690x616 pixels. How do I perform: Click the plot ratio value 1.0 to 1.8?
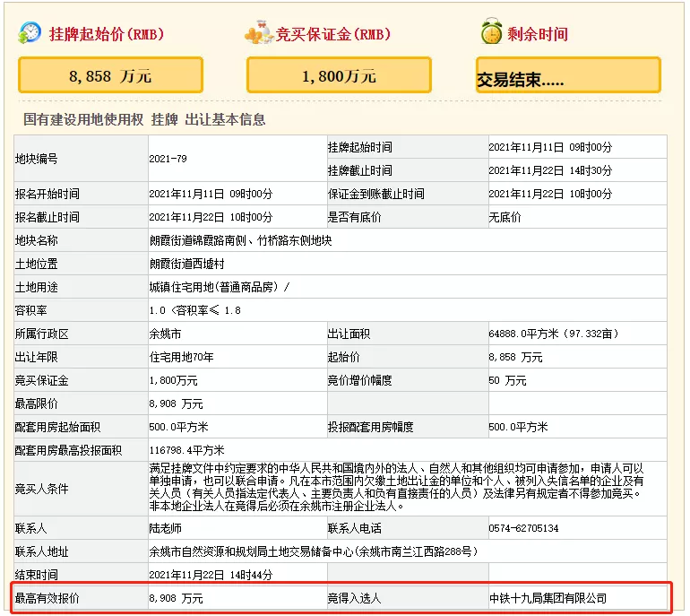(195, 310)
